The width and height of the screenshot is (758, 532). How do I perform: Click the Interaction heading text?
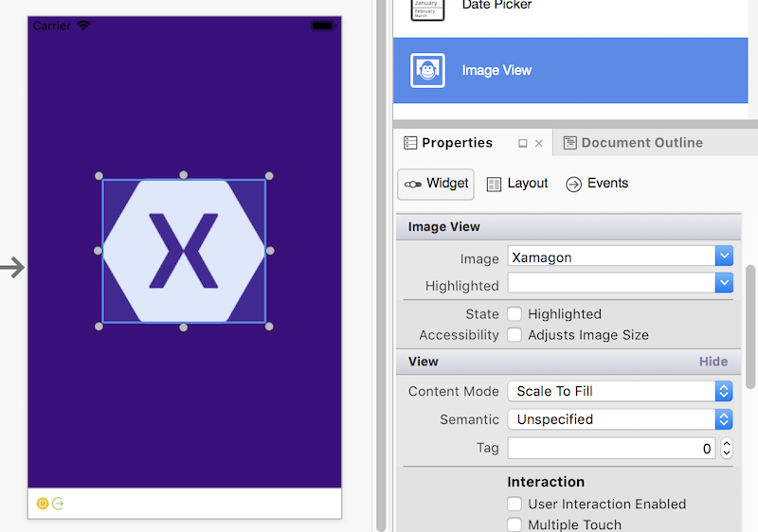546,482
